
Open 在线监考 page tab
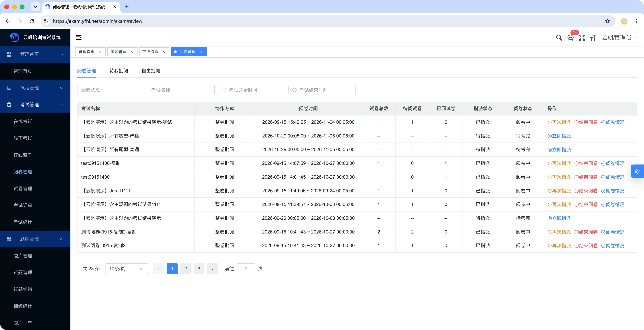tap(150, 52)
